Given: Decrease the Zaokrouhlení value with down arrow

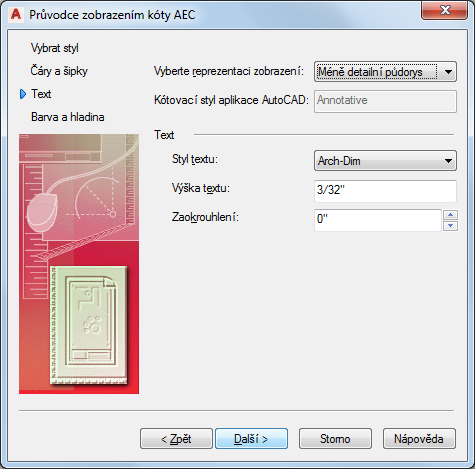Looking at the screenshot, I should [x=450, y=226].
